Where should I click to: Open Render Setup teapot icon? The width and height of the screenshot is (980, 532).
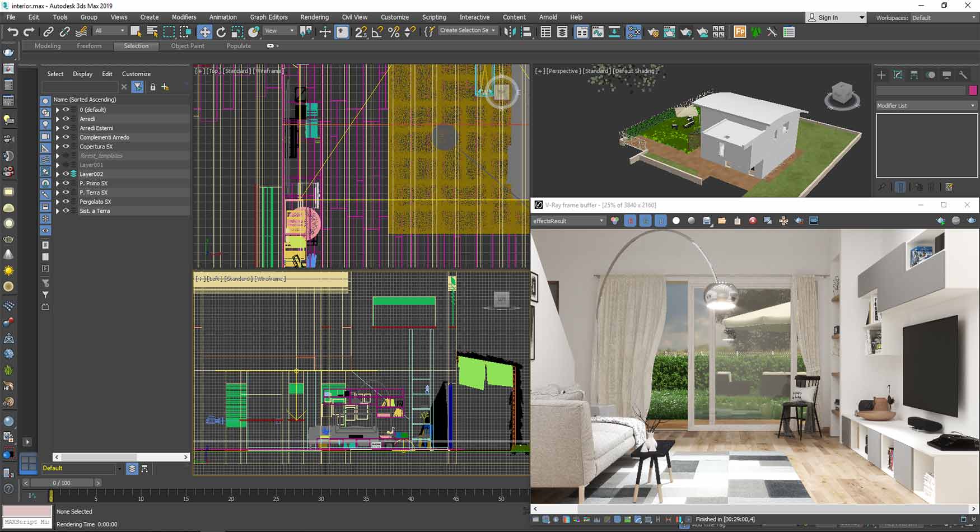(653, 32)
